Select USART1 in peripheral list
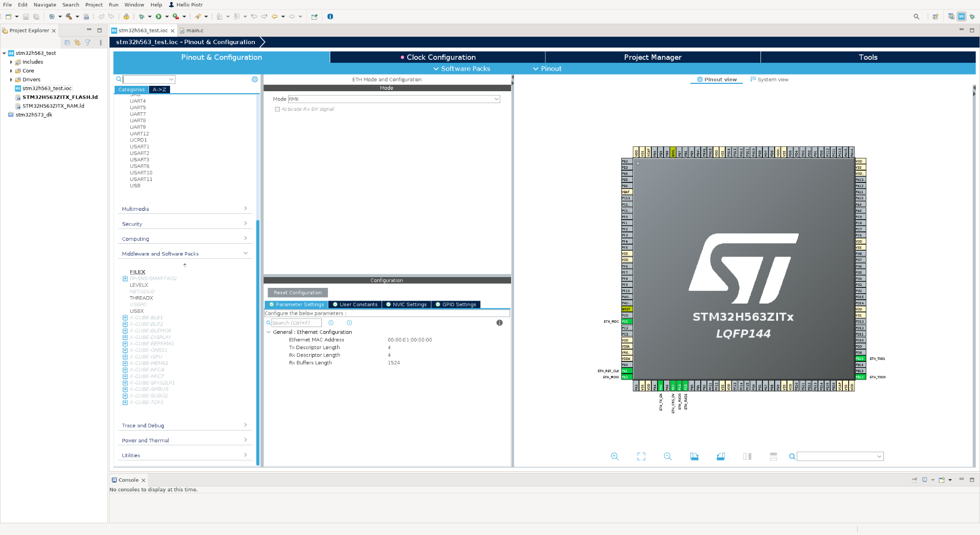 tap(140, 147)
